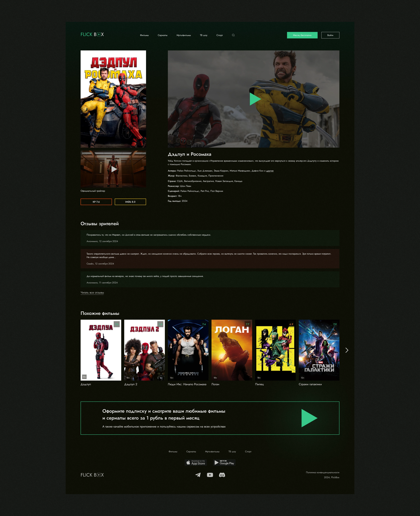
Task: Open the App Store download badge
Action: 196,463
